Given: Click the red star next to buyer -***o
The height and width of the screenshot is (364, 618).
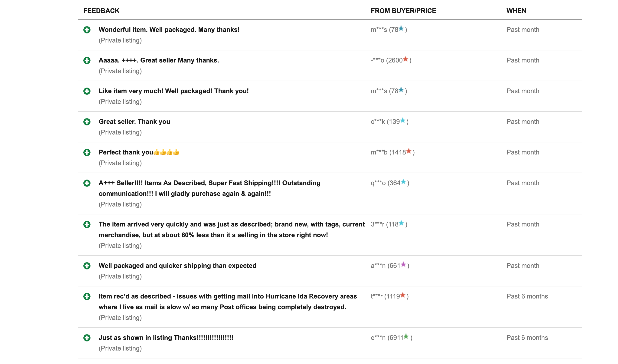Looking at the screenshot, I should [x=406, y=59].
